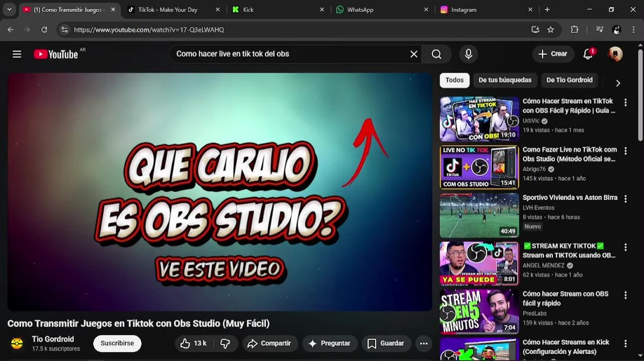Screen dimensions: 644x361
Task: Open options for Abrigo76 video suggestion
Action: coord(625,151)
